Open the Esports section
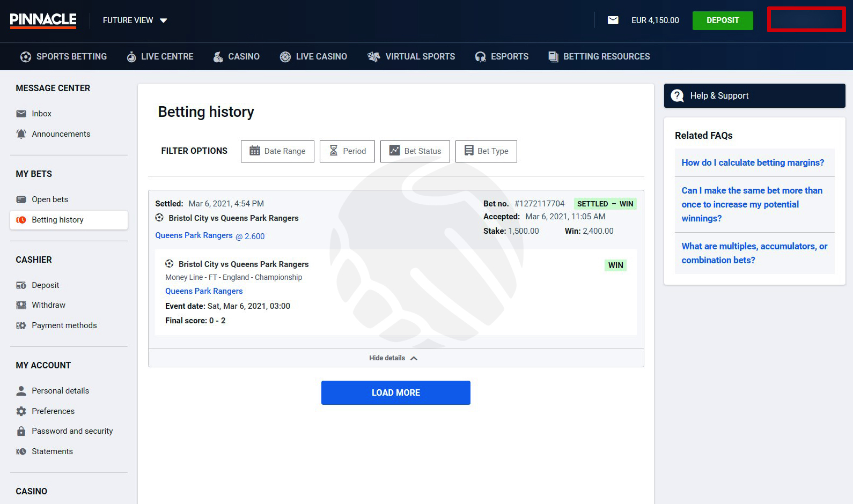 click(502, 56)
